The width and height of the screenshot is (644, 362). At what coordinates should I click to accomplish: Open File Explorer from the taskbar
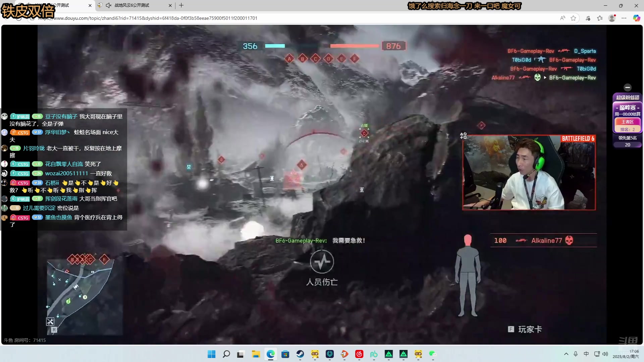coord(256,354)
